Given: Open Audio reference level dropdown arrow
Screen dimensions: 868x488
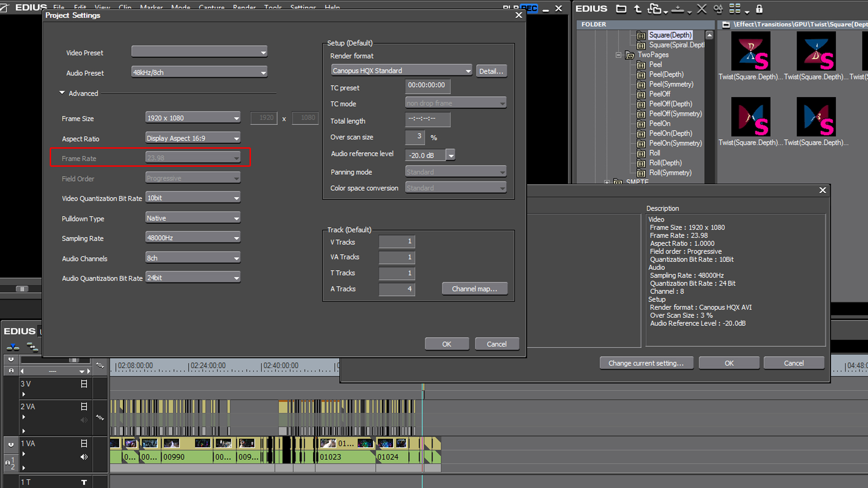Looking at the screenshot, I should [x=451, y=155].
